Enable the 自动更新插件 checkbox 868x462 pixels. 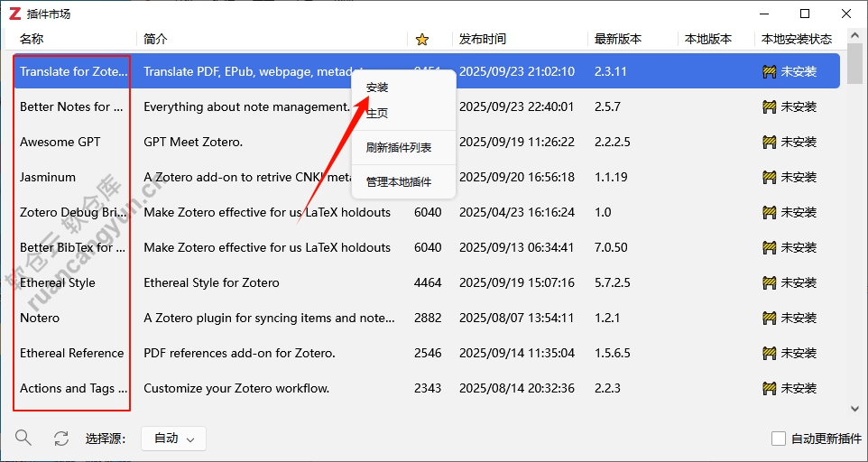click(779, 439)
